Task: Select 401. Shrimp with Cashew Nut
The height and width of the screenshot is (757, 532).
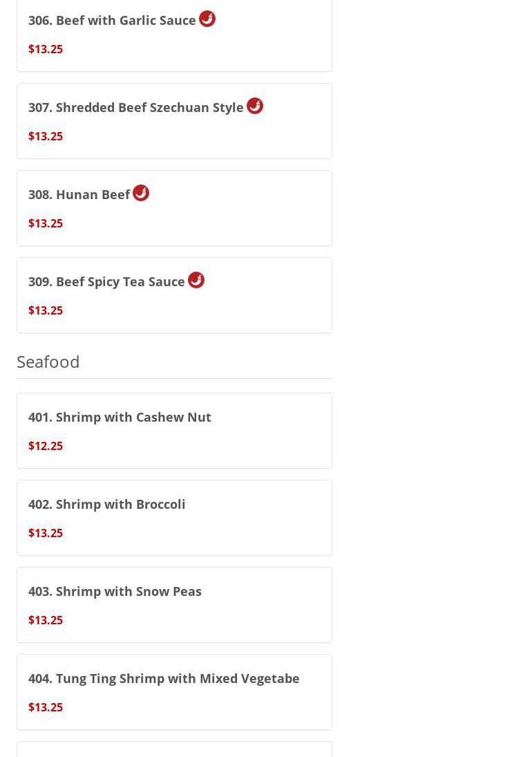Action: [120, 417]
